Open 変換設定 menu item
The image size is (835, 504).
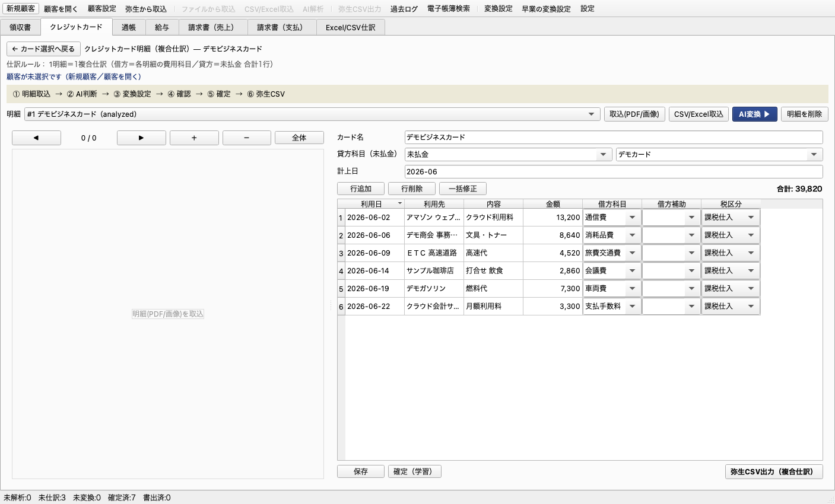point(499,9)
